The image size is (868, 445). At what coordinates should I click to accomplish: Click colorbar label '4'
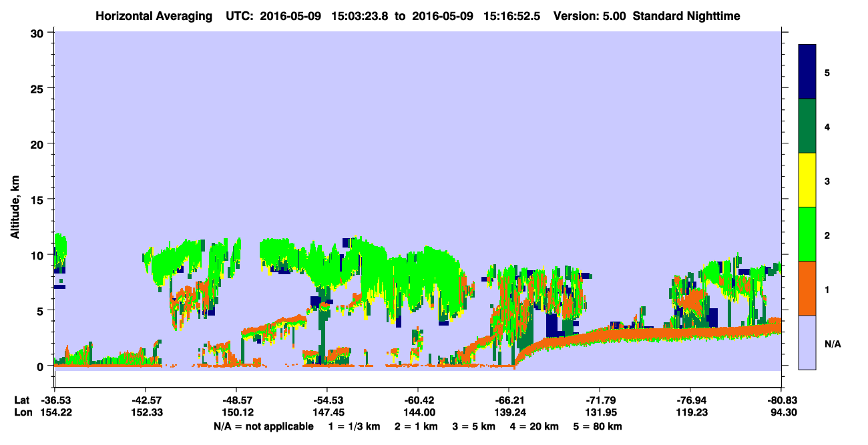coord(827,126)
